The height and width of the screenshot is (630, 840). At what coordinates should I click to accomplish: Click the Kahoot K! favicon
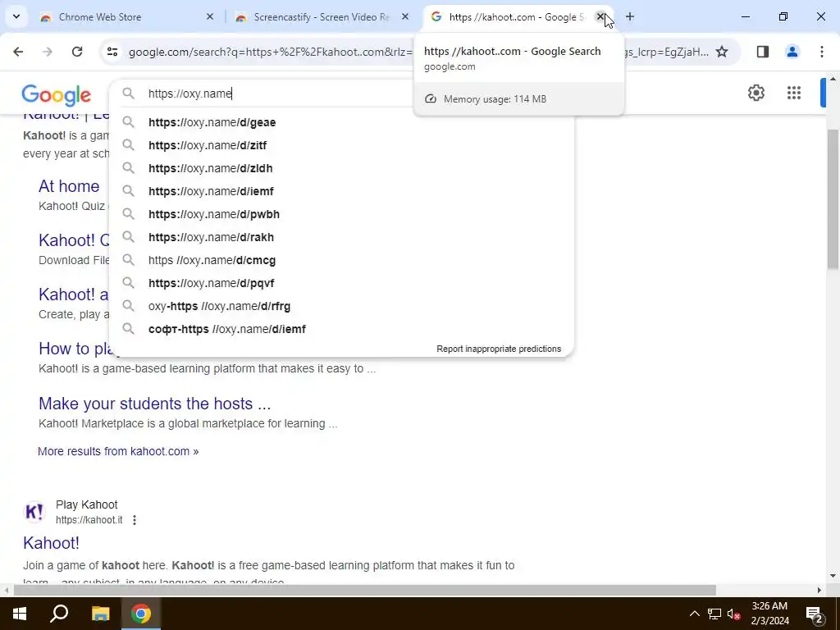coord(34,512)
